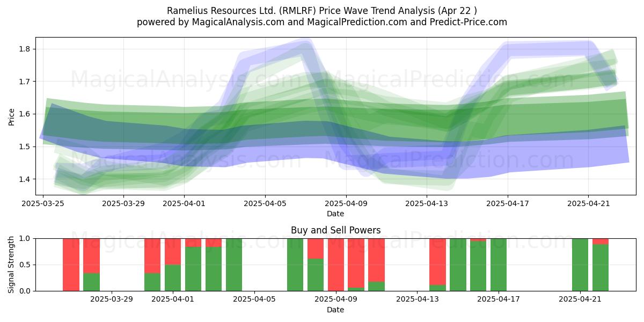Click 2025-04-17 tick under Buy and Sell chart
The height and width of the screenshot is (322, 644).
tap(499, 299)
